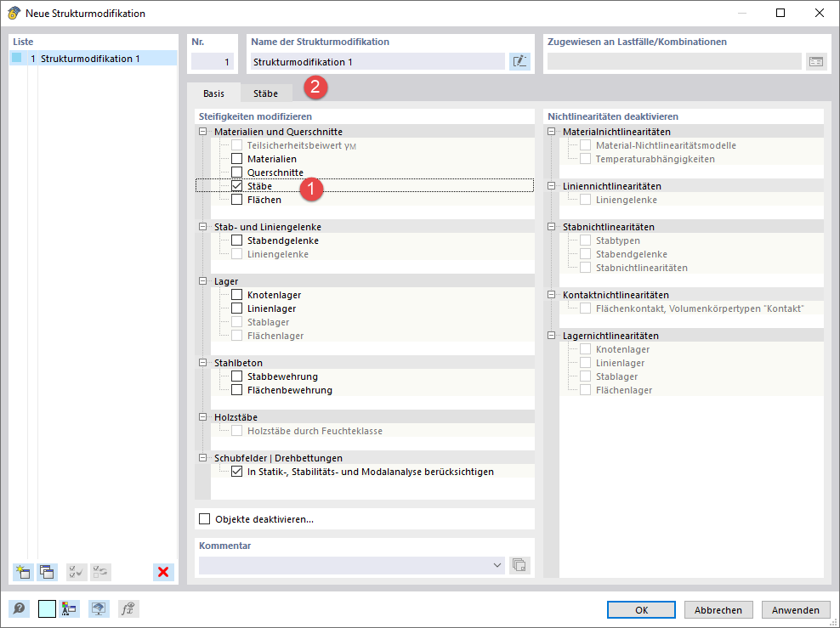Click the new structure modification icon
Screen dimensions: 840x628
(23, 572)
